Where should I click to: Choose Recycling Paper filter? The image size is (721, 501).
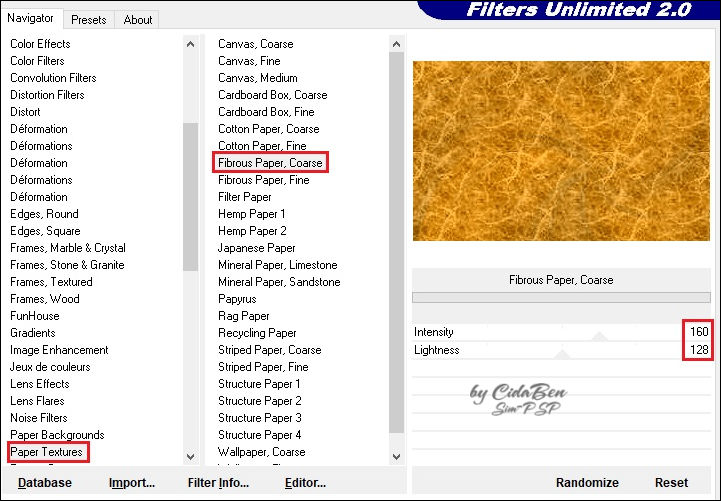257,333
